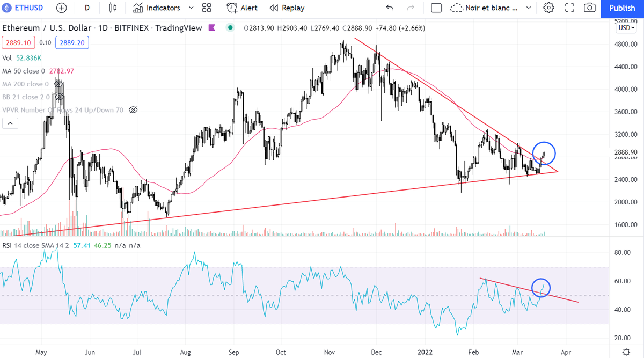Change the USD currency dropdown
Screen dimensions: 644x358
[x=626, y=28]
